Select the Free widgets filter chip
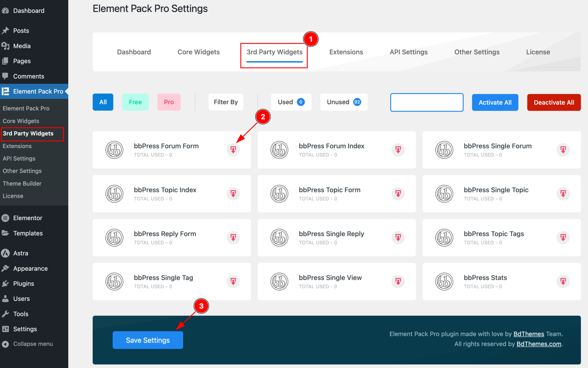 click(135, 102)
